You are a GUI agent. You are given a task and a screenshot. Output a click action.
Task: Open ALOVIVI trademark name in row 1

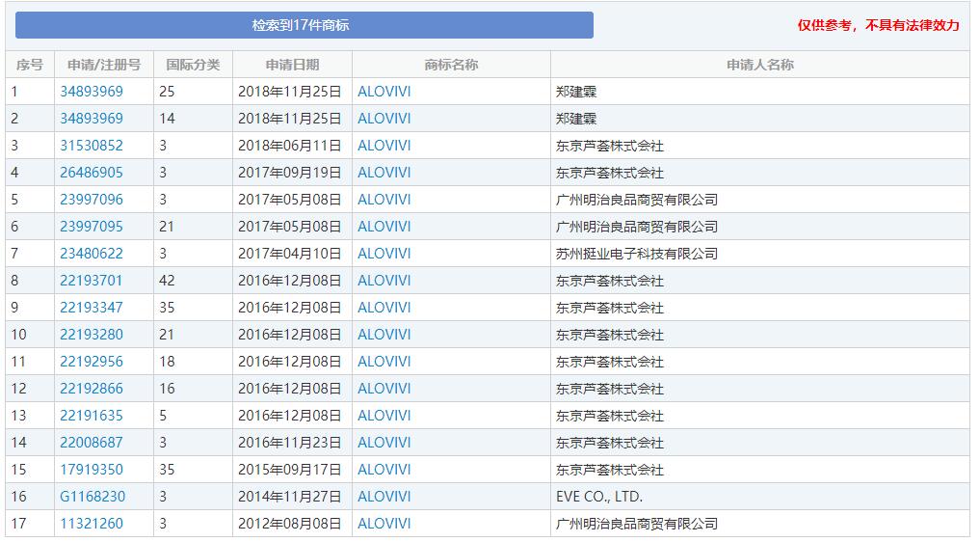tap(384, 92)
